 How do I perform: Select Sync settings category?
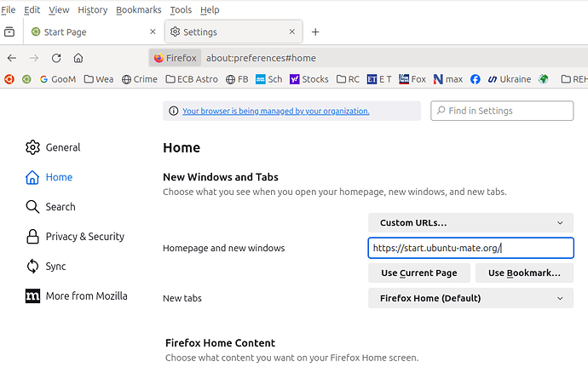(45, 267)
